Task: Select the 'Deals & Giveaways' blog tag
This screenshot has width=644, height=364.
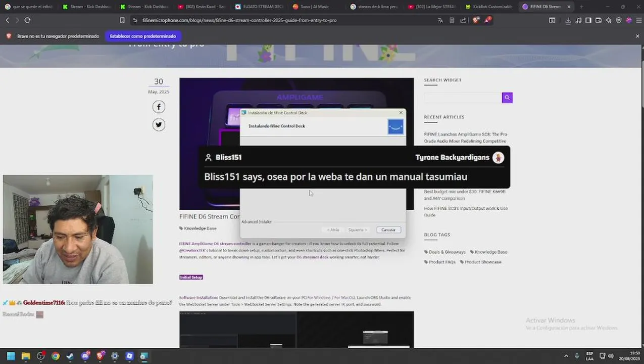Action: coord(445,252)
